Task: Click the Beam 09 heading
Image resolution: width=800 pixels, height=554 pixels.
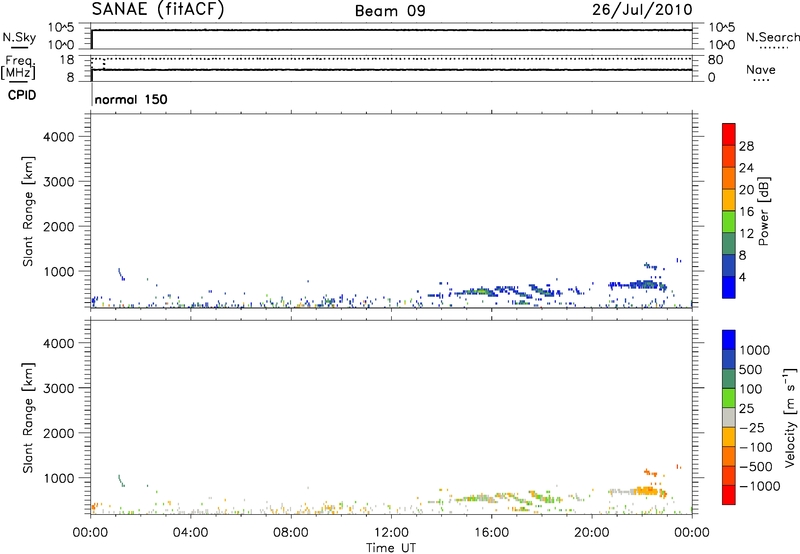Action: [390, 11]
